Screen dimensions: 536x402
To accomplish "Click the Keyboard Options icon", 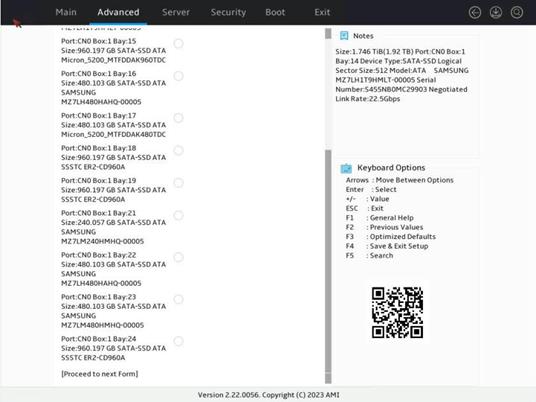I will pyautogui.click(x=346, y=168).
